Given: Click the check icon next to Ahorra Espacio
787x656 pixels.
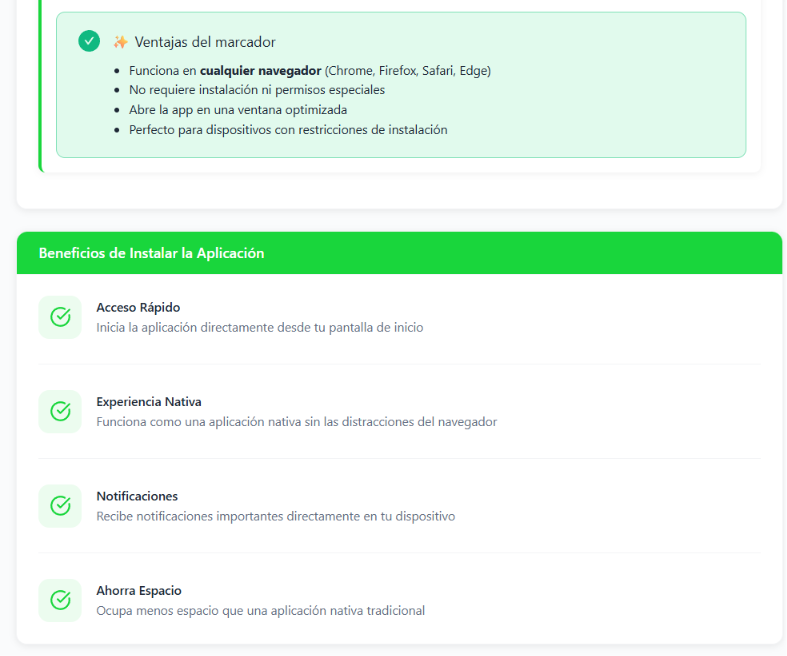Looking at the screenshot, I should click(x=60, y=600).
